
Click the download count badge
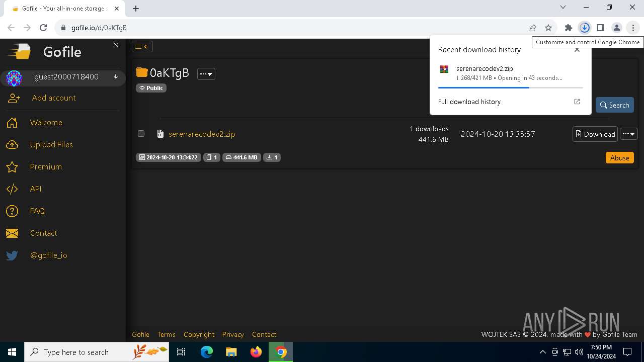(x=272, y=157)
